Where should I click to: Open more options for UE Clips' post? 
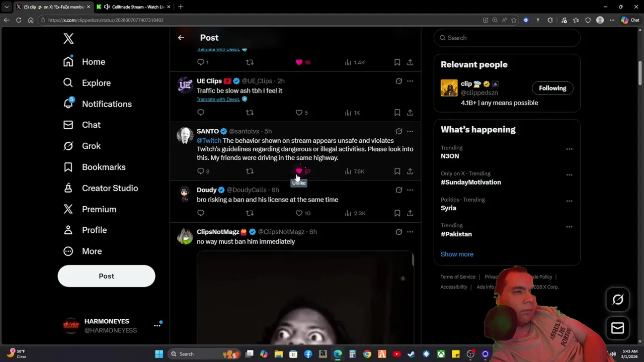(410, 81)
